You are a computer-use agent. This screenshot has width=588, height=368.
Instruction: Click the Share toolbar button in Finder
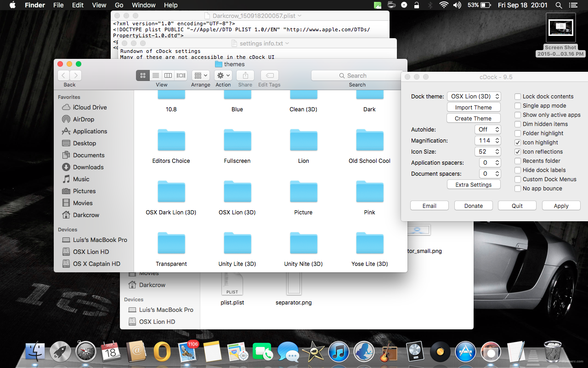(245, 75)
